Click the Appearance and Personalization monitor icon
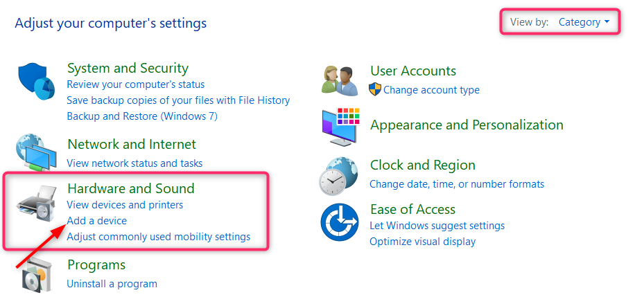Image resolution: width=644 pixels, height=306 pixels. (x=340, y=126)
